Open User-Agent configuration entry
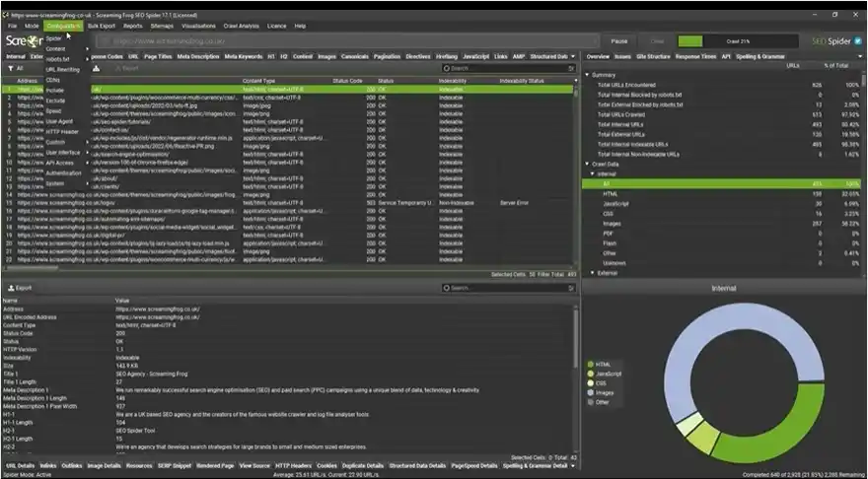Image resolution: width=868 pixels, height=479 pixels. point(59,121)
